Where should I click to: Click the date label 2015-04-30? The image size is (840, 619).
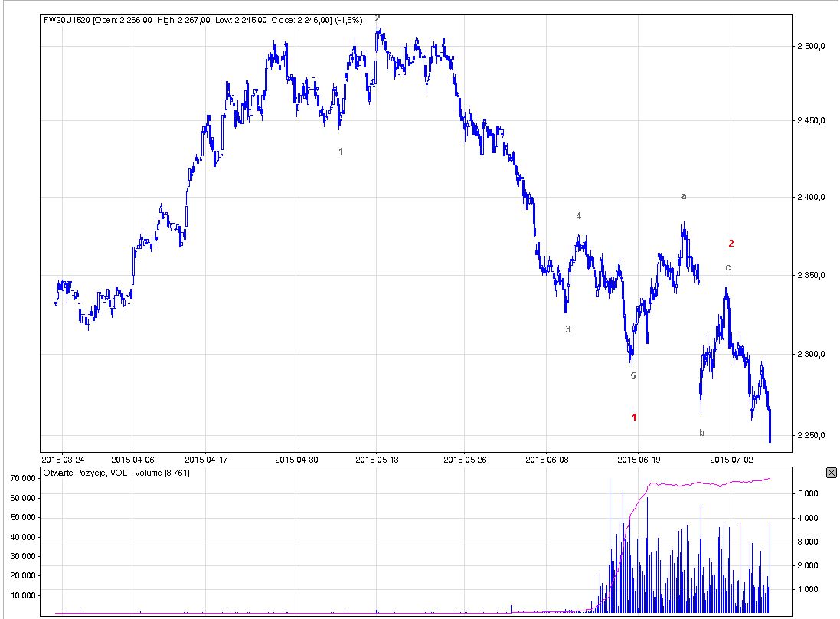296,460
